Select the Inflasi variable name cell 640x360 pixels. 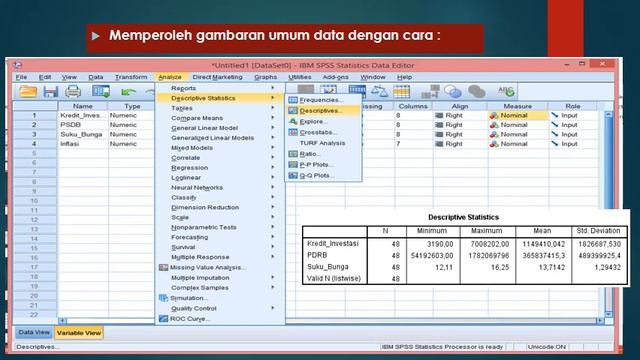(82, 144)
